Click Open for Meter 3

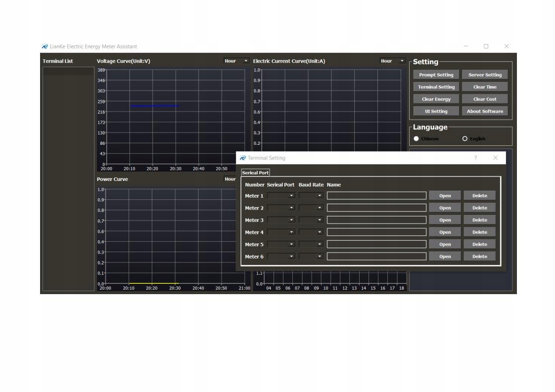coord(445,219)
